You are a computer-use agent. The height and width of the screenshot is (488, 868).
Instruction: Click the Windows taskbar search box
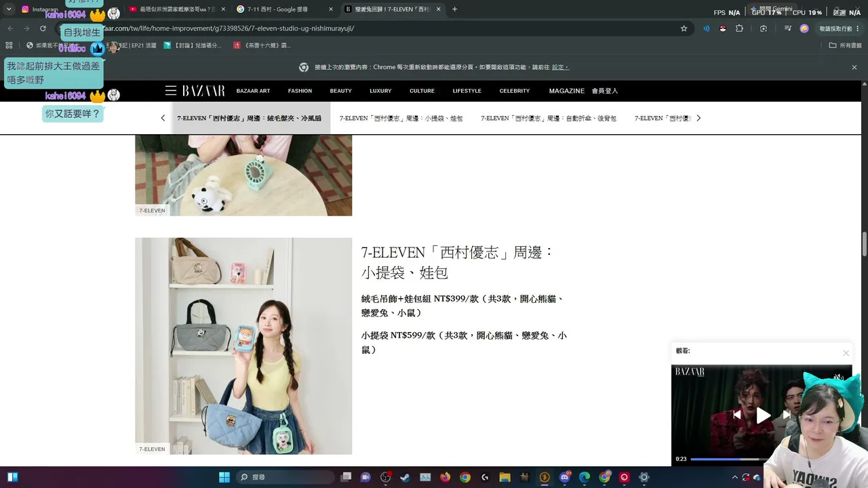tap(285, 477)
